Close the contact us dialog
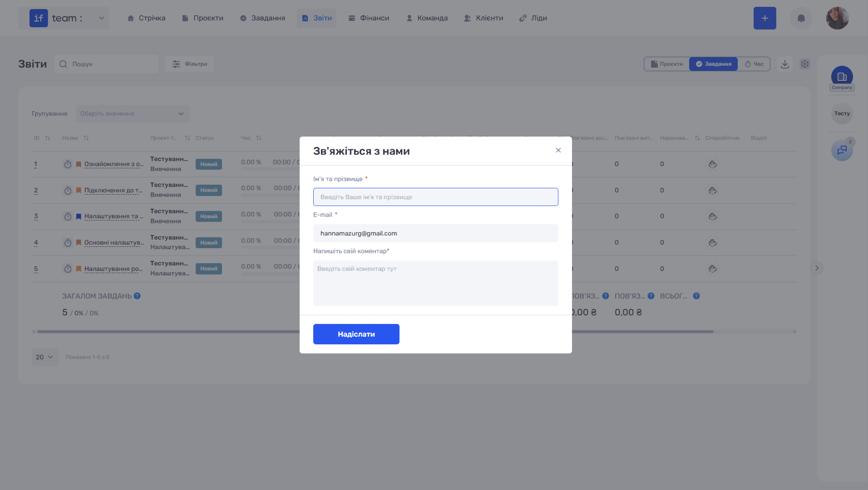This screenshot has width=868, height=490. (558, 150)
